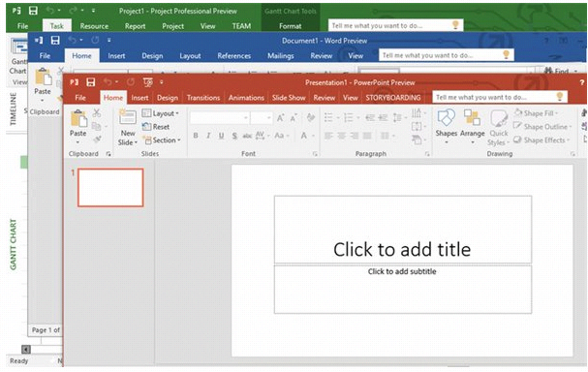This screenshot has height=372, width=588.
Task: Toggle text Shadow in PowerPoint Font group
Action: point(234,136)
